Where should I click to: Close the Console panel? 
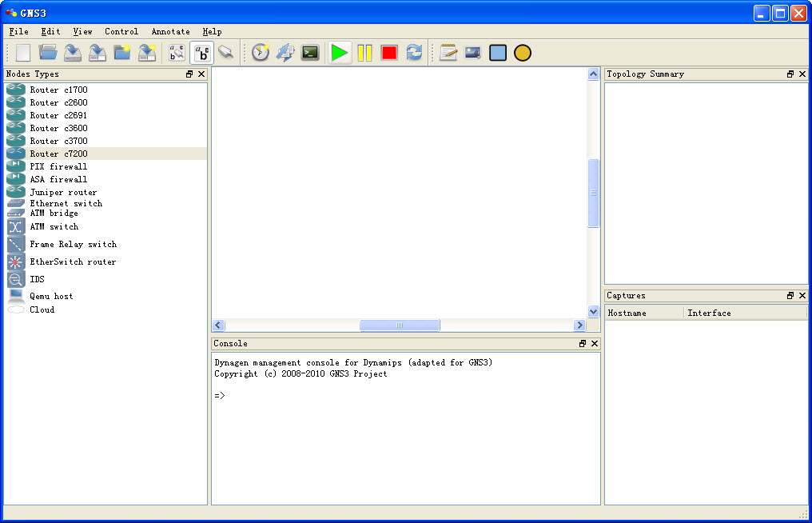tap(595, 344)
